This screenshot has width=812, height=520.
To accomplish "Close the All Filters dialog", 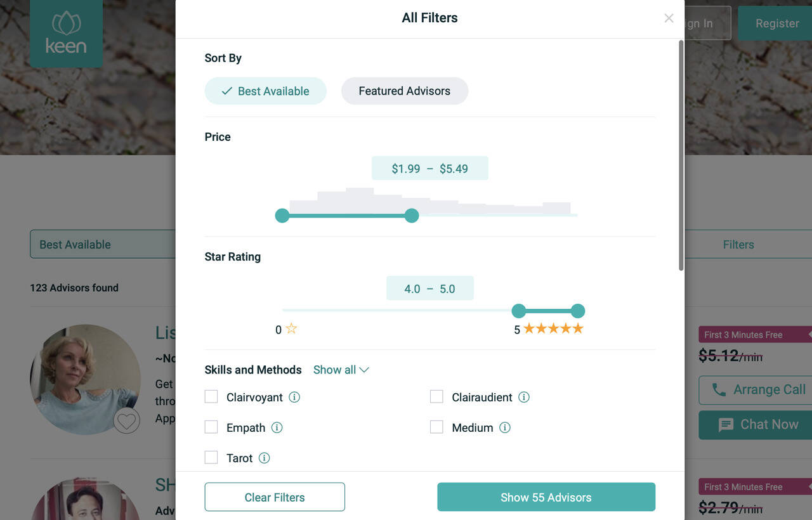I will tap(669, 18).
